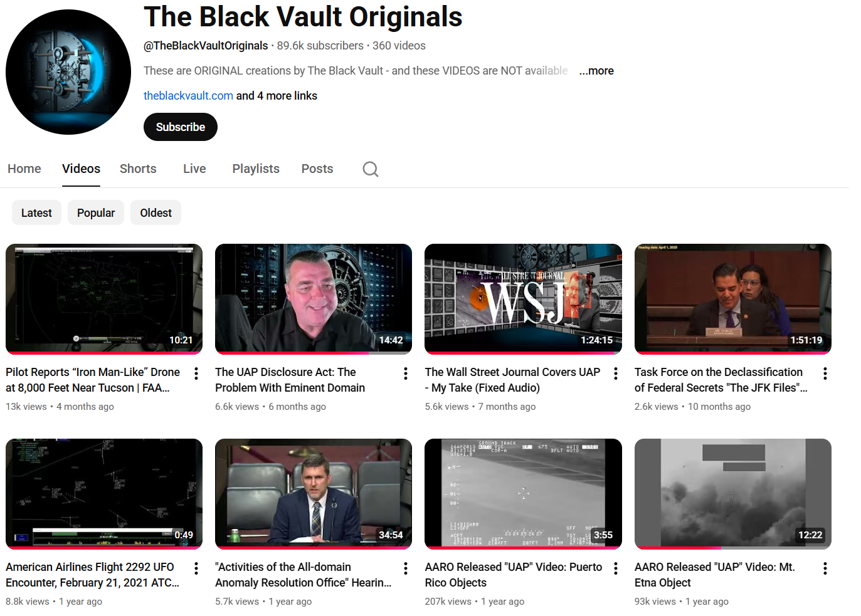Open options menu for AARO Mt. Etna Object video

click(825, 568)
